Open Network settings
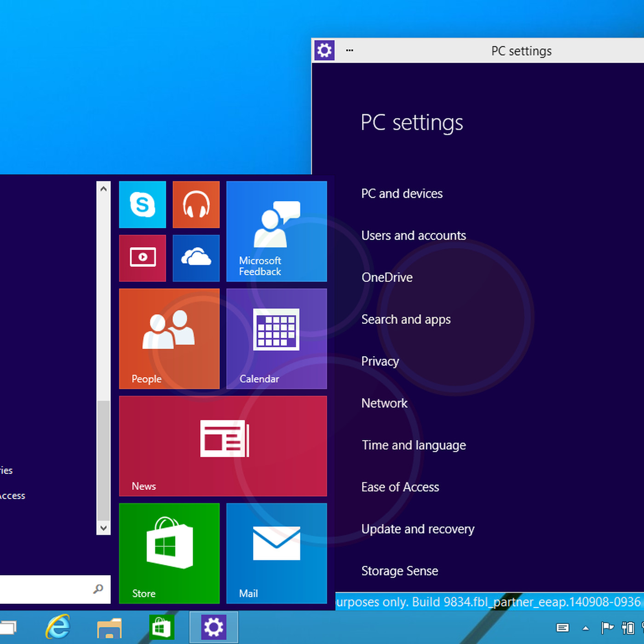This screenshot has height=644, width=644. (384, 403)
